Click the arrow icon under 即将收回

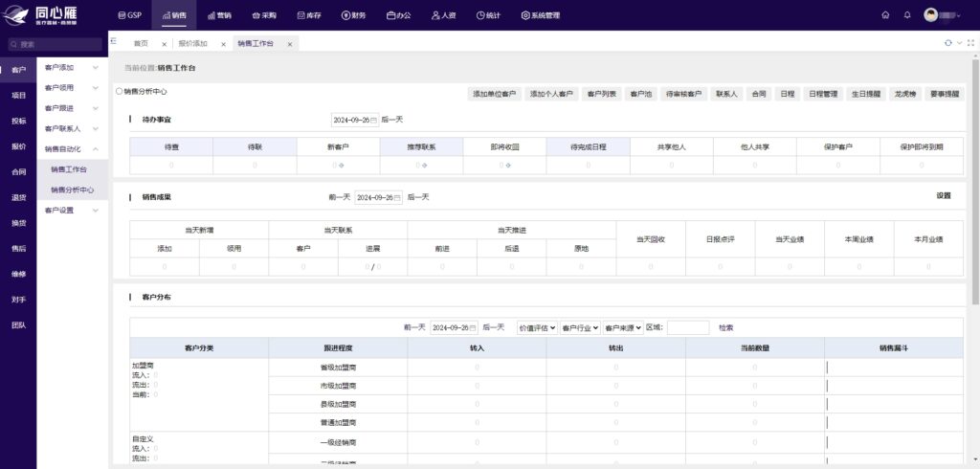tap(508, 166)
